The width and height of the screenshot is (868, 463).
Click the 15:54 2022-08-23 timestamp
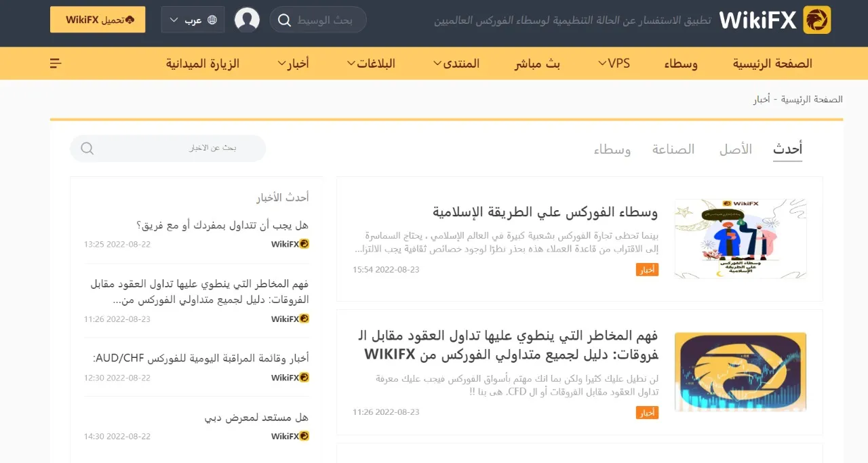[386, 270]
